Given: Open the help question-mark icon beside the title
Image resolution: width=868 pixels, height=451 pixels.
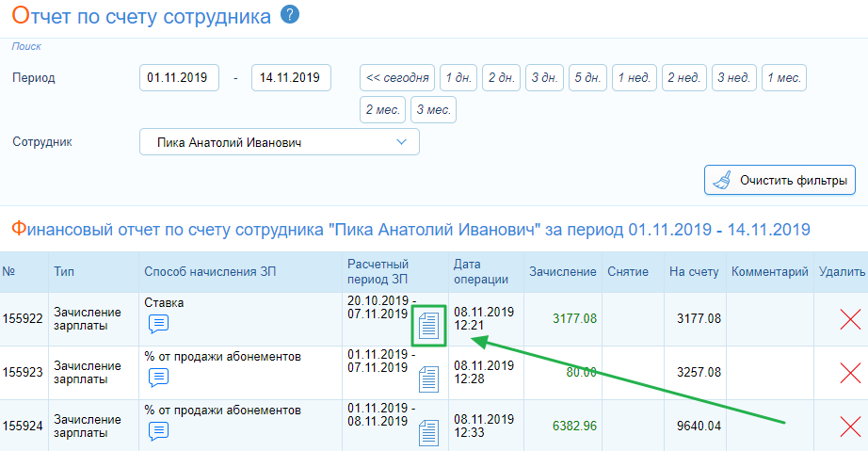Looking at the screenshot, I should click(290, 14).
